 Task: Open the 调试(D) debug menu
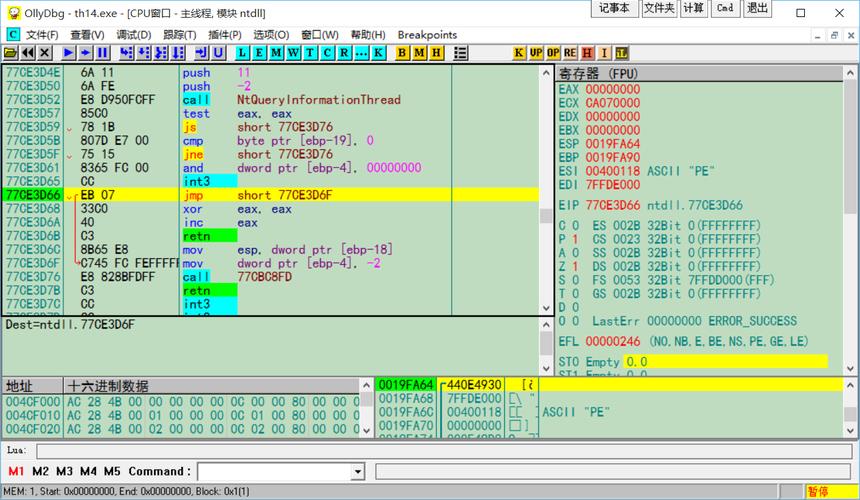coord(133,34)
